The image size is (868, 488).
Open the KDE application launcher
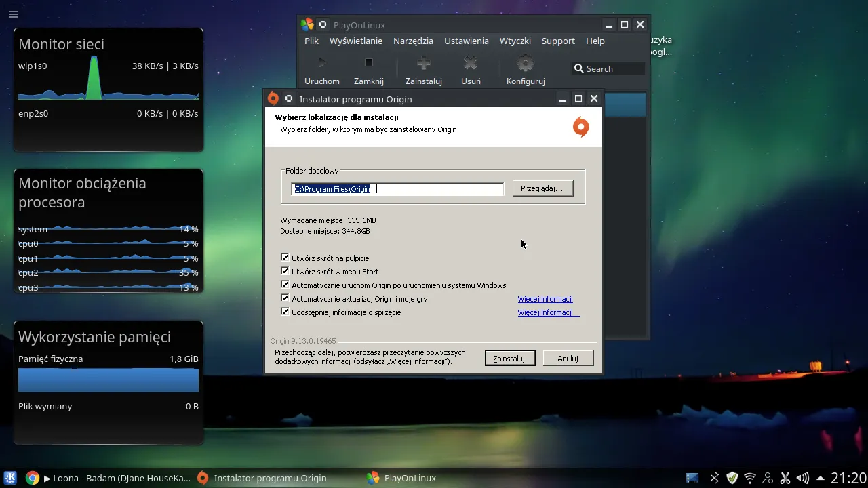(x=11, y=478)
